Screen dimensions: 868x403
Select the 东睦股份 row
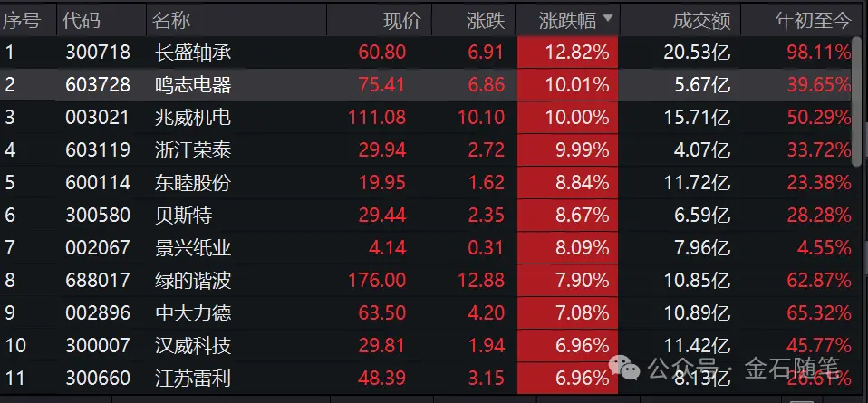coord(193,183)
